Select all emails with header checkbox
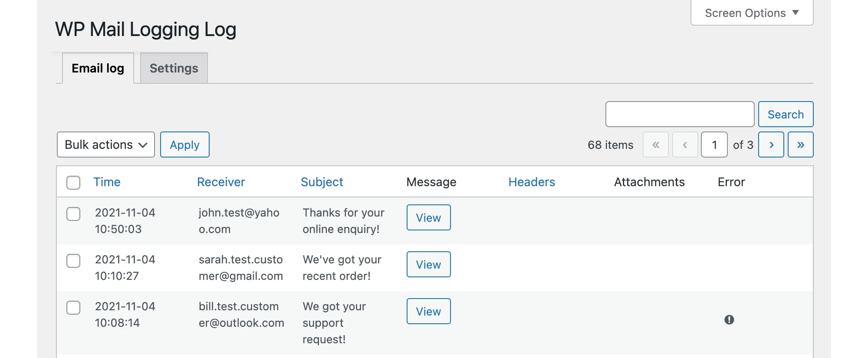868x358 pixels. 73,182
